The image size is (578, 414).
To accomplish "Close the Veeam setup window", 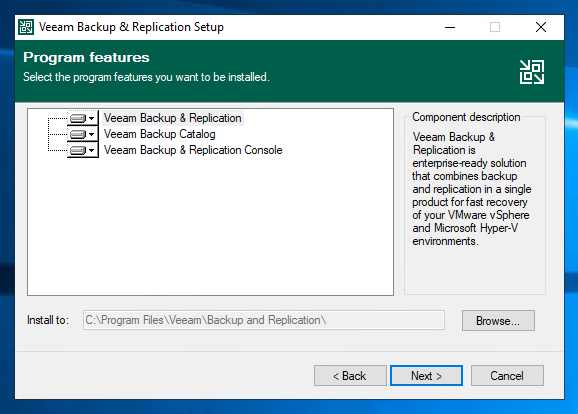I will point(541,27).
